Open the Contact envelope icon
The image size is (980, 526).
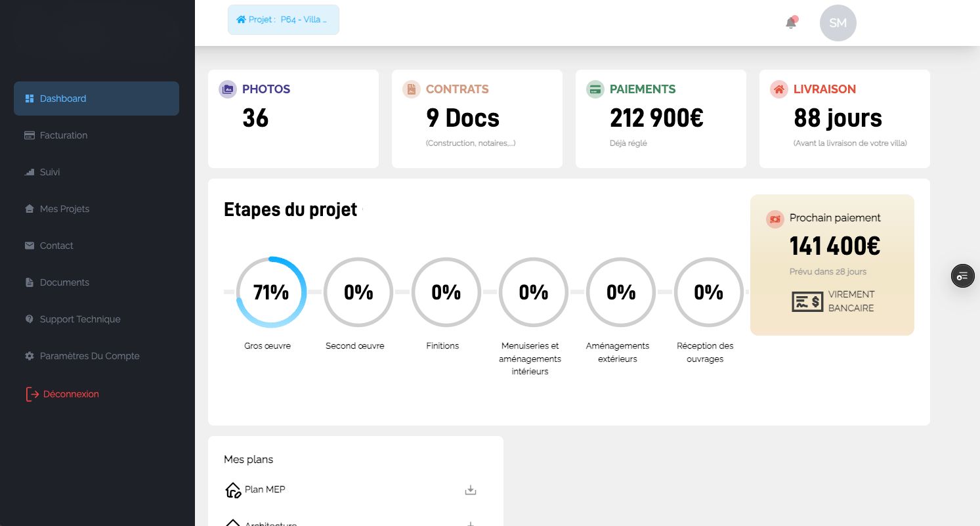(x=30, y=246)
